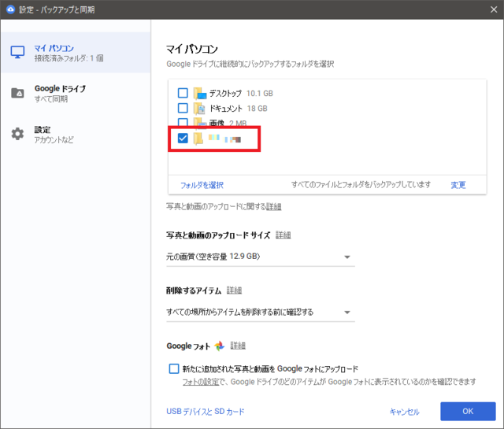This screenshot has width=504, height=429.
Task: Open 詳細 next to アップロード サイズ heading
Action: pyautogui.click(x=283, y=235)
